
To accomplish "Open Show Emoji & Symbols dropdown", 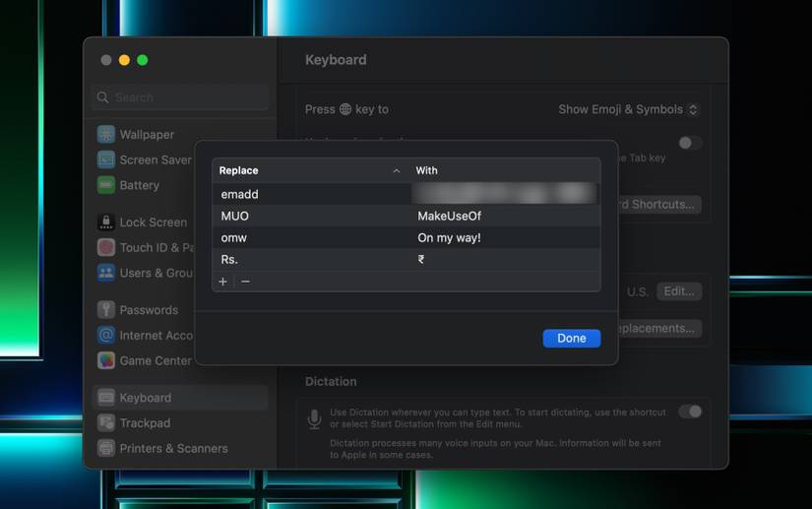I will click(629, 109).
